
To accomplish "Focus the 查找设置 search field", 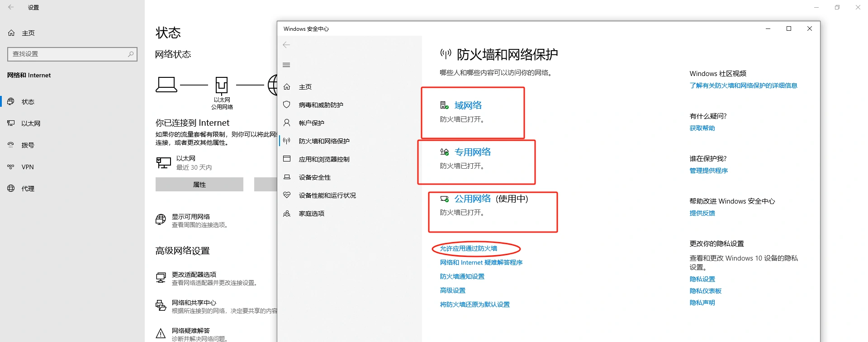I will 72,54.
